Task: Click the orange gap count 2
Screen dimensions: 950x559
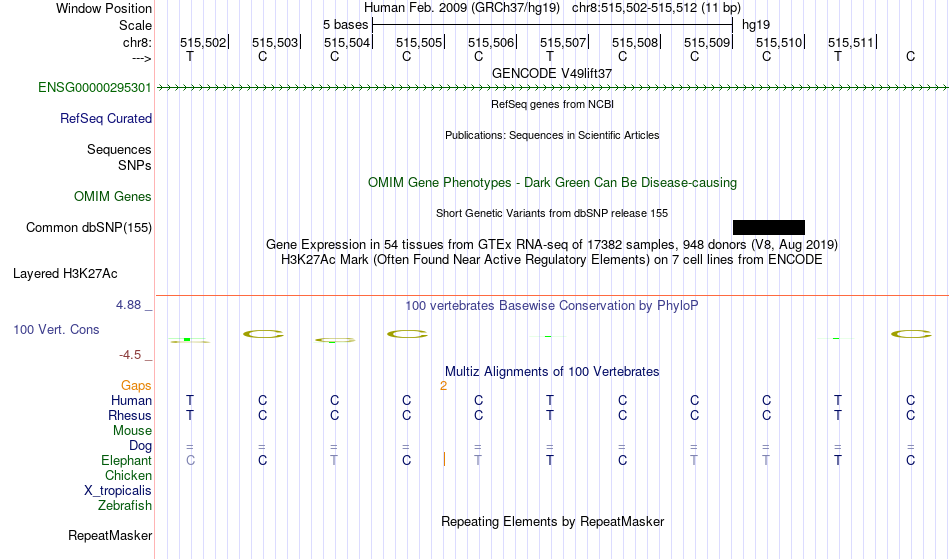Action: (443, 386)
